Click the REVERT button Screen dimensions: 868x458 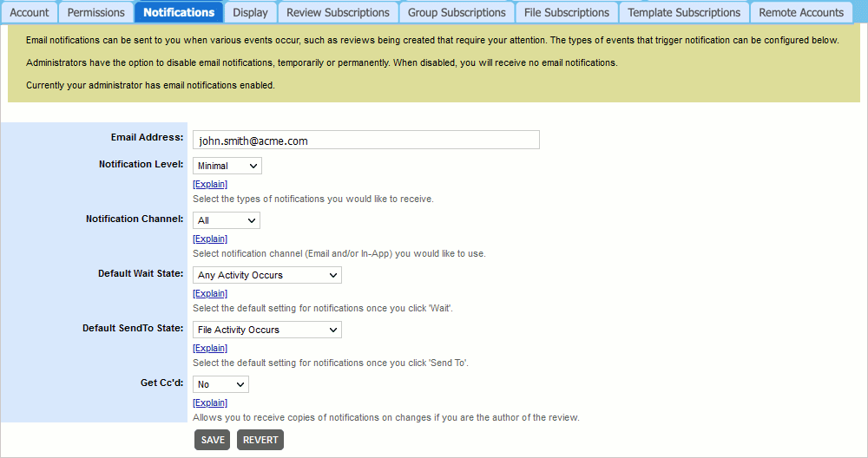(x=260, y=441)
